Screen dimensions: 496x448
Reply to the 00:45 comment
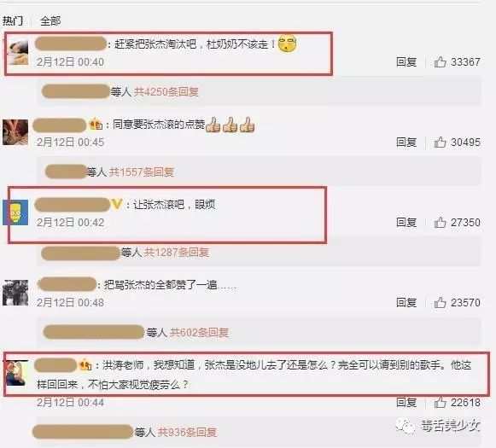(406, 143)
